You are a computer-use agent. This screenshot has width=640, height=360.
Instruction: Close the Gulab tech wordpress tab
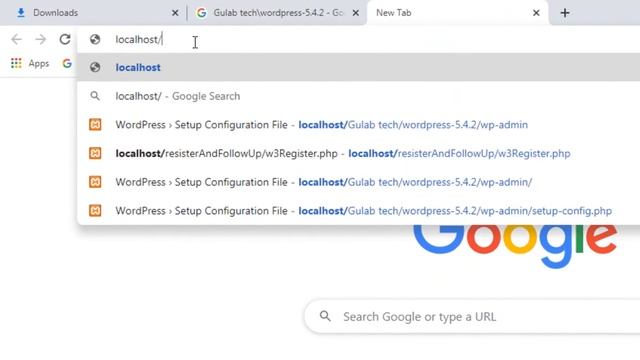pos(356,13)
